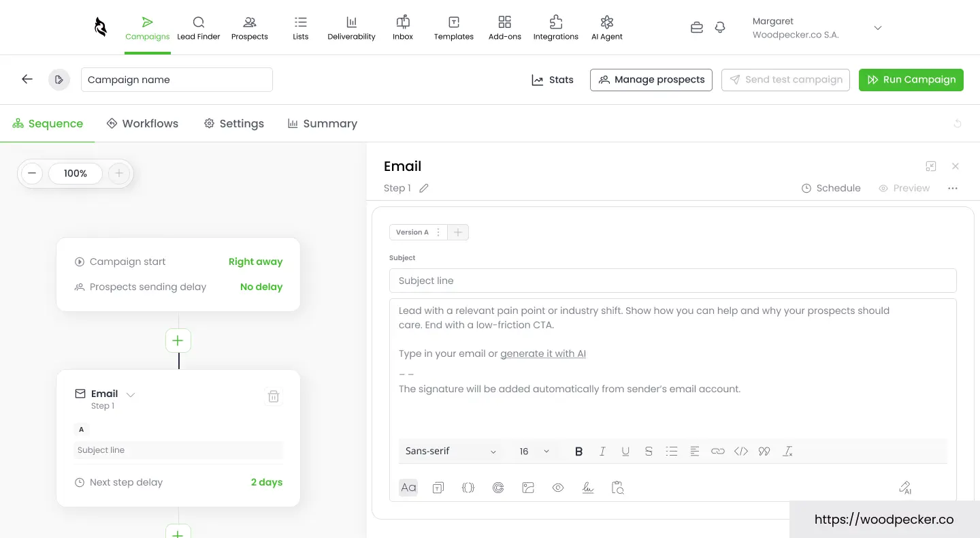This screenshot has height=538, width=980.
Task: Click generate it with AI link
Action: coord(543,353)
